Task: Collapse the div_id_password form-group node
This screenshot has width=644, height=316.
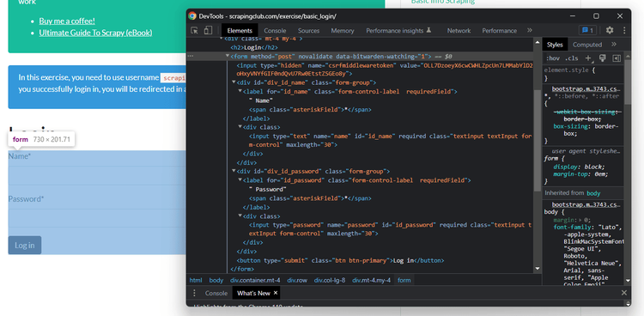Action: 234,172
